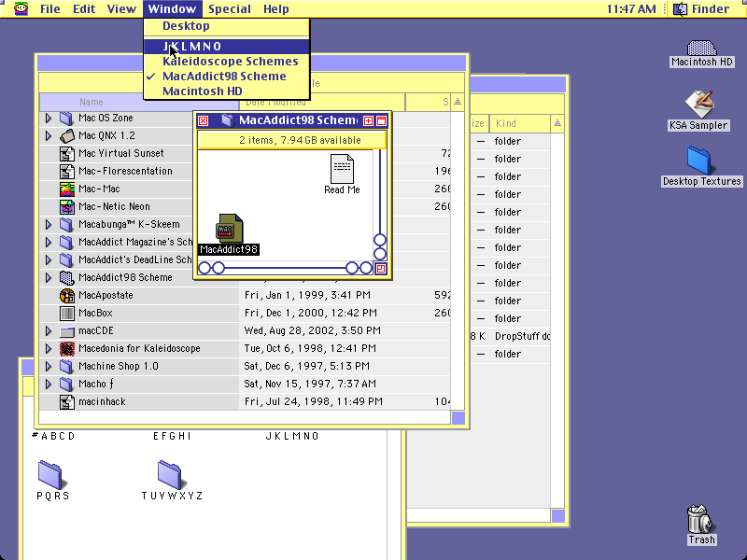This screenshot has width=747, height=560.
Task: Expand the MacAddict98 Scheme row triangle
Action: pyautogui.click(x=49, y=277)
